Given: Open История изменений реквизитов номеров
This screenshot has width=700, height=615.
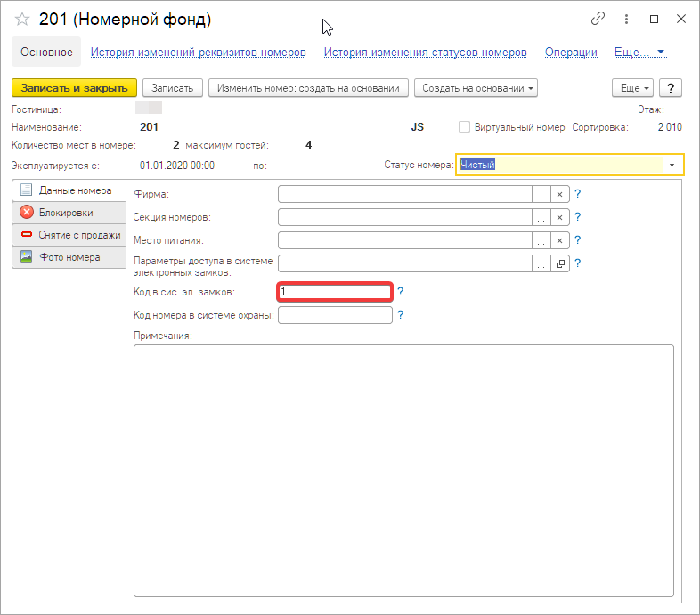Looking at the screenshot, I should tap(199, 53).
